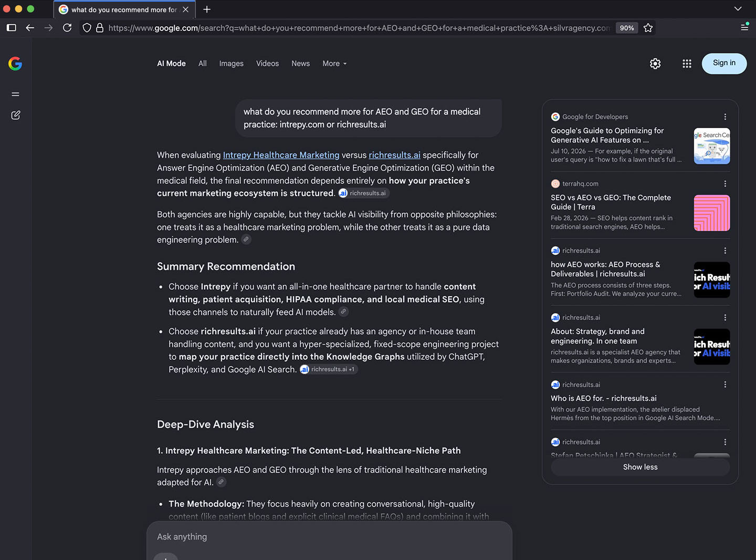Click link icon after 'feed AI models'
This screenshot has width=756, height=560.
343,312
